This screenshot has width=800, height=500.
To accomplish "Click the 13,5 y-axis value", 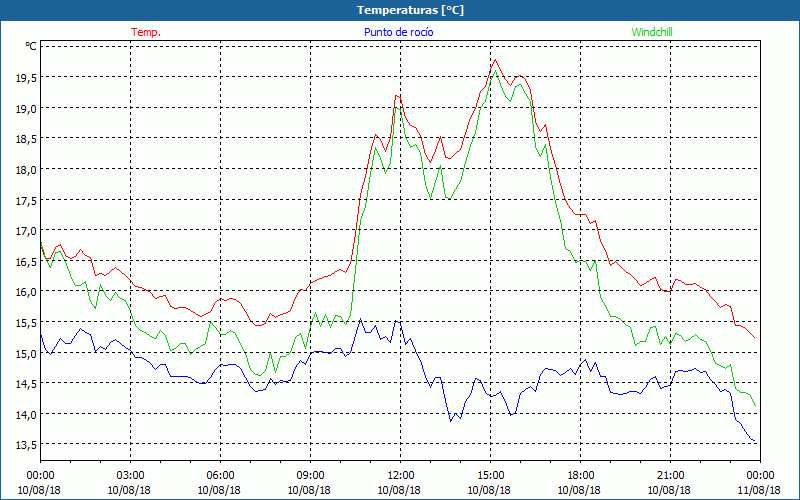I will [x=26, y=445].
